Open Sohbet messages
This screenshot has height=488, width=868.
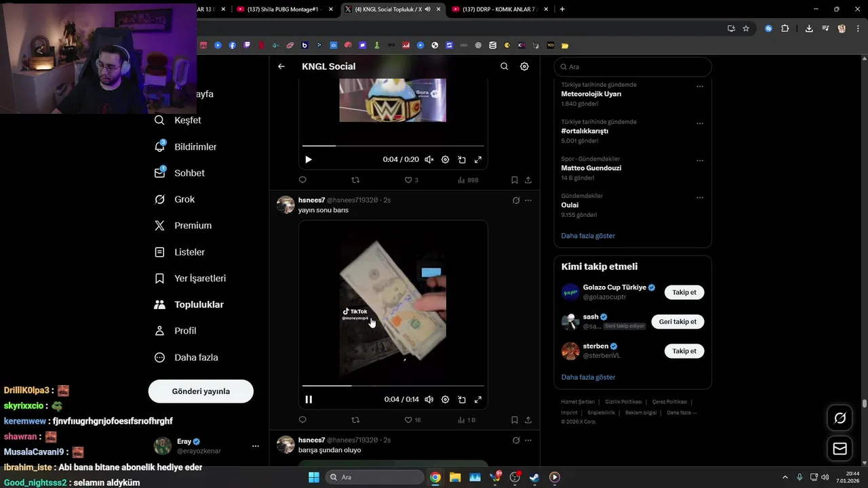click(180, 173)
